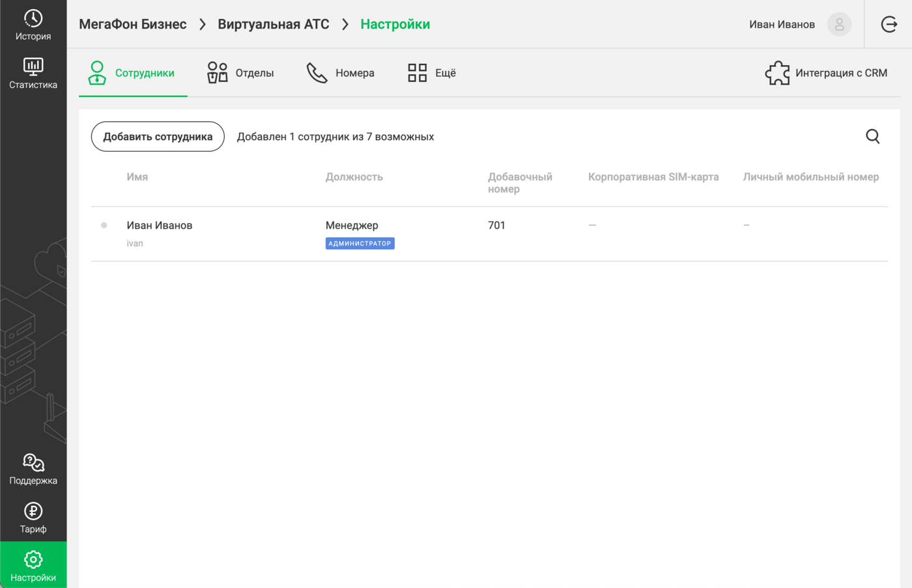Viewport: 912px width, 588px height.
Task: Go to МегаФон Бизнес breadcrumb
Action: click(x=133, y=24)
